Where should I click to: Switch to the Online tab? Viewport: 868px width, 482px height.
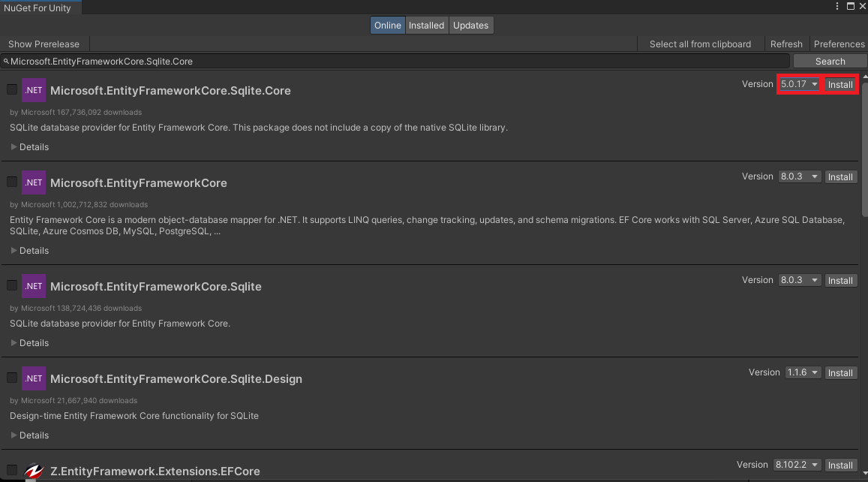click(388, 26)
